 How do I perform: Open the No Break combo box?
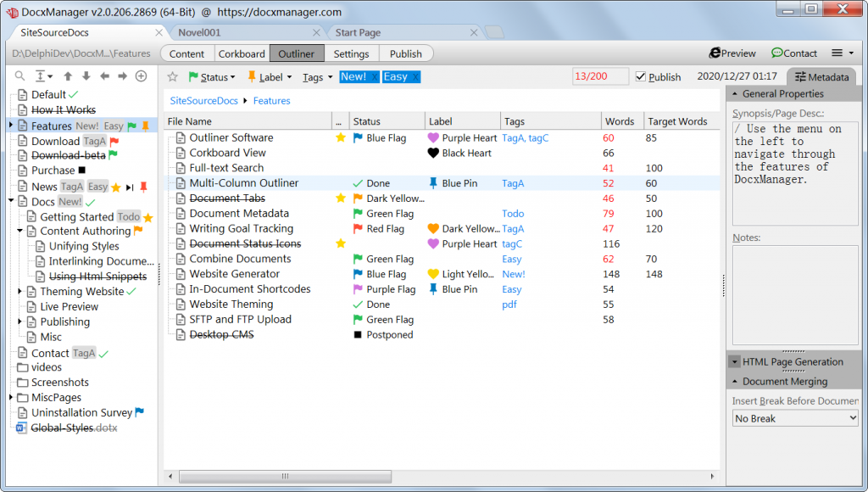click(x=795, y=418)
